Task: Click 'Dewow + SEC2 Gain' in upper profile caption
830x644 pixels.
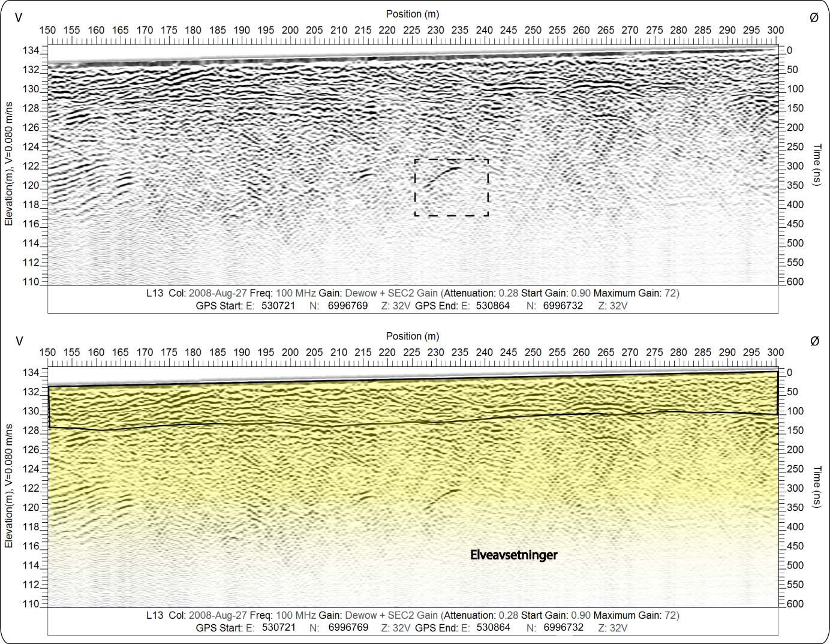Action: coord(392,293)
